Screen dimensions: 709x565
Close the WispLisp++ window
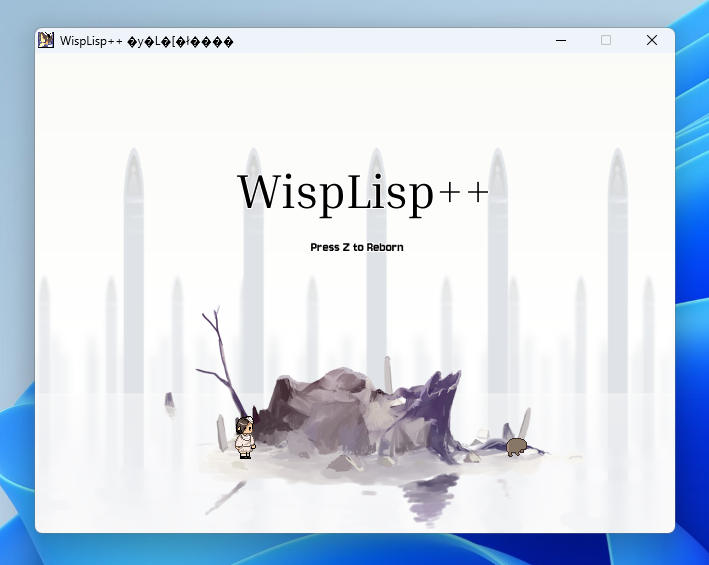[652, 40]
